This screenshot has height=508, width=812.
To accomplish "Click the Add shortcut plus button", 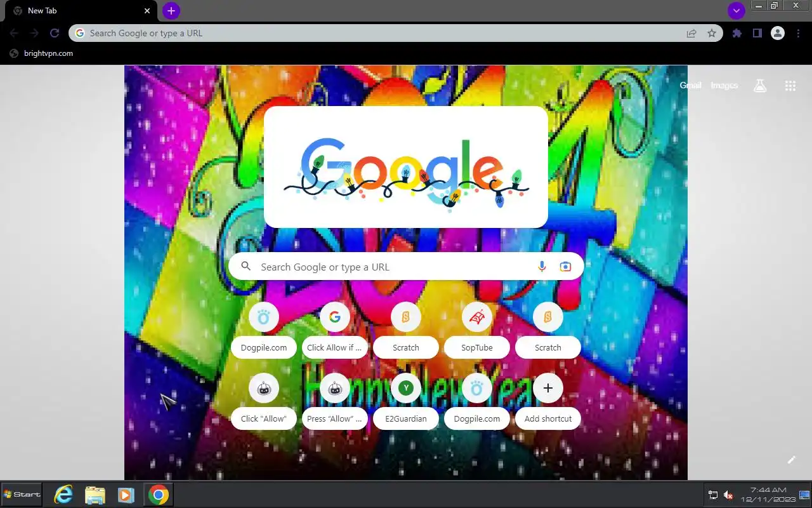I will coord(548,387).
